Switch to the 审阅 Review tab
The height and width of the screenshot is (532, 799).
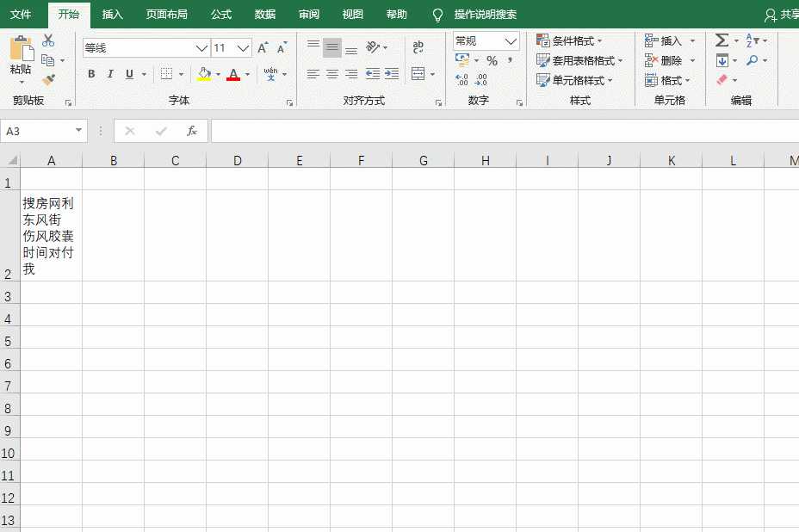(x=309, y=15)
